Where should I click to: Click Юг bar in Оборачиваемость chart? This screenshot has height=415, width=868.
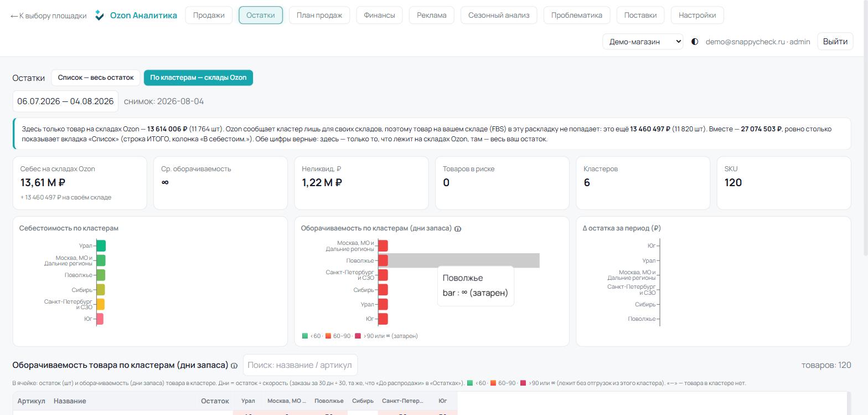pyautogui.click(x=383, y=319)
